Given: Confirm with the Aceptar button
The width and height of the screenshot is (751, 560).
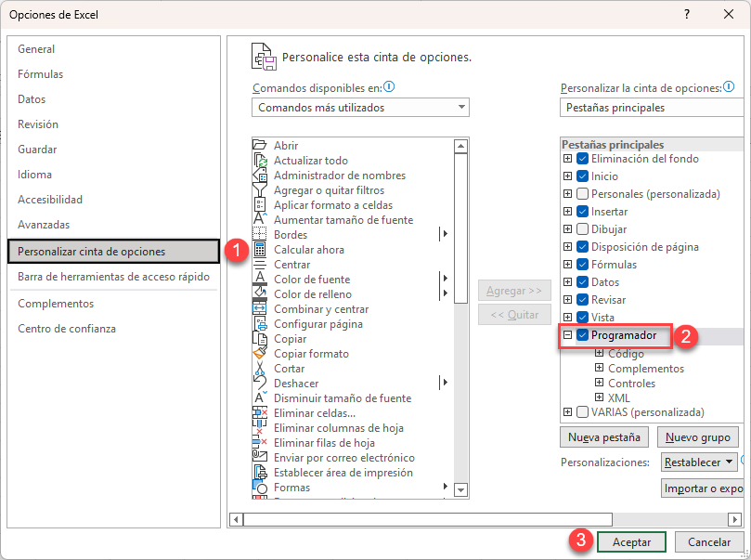Looking at the screenshot, I should click(631, 542).
